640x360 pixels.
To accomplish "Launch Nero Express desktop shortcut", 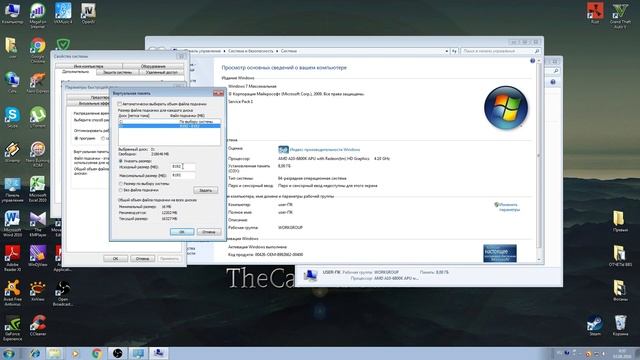I will 38,82.
